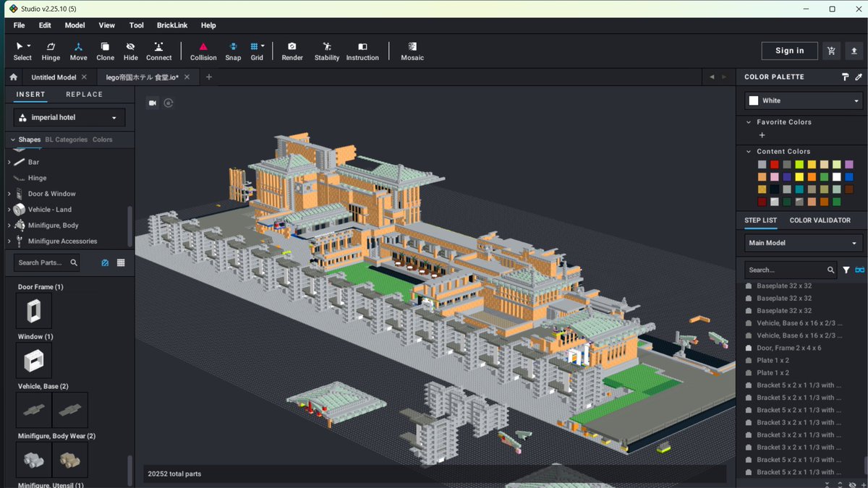Screen dimensions: 868x488
Task: Expand the Vehicle - Land category
Action: [9, 210]
